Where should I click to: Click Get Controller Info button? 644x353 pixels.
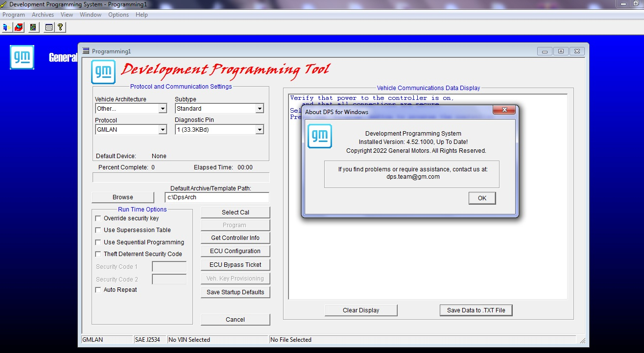(236, 238)
